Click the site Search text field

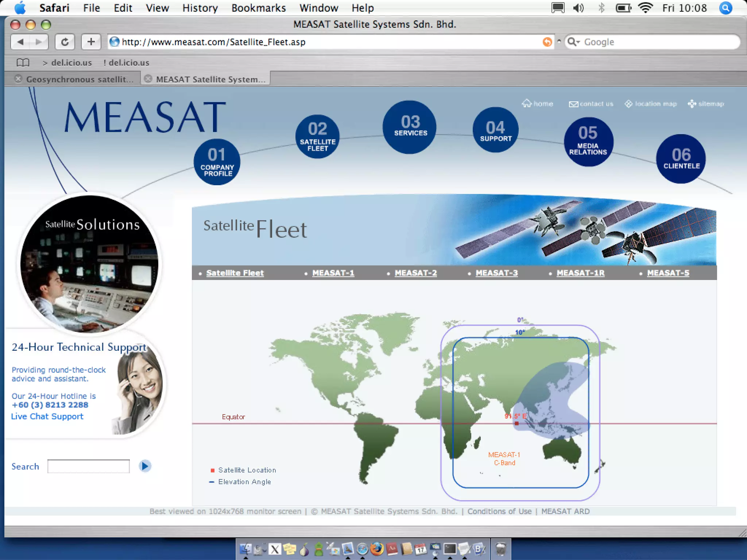pos(89,466)
